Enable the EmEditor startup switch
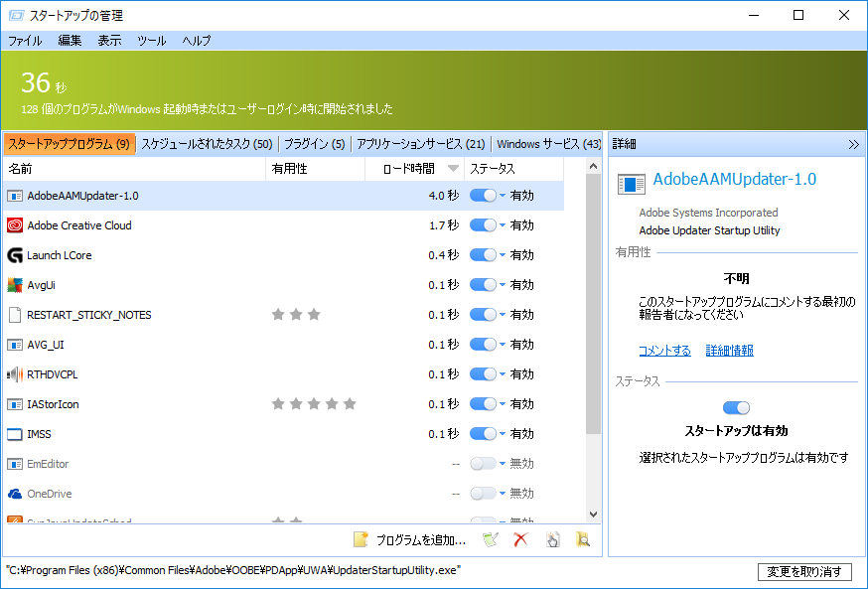The height and width of the screenshot is (589, 868). pos(484,464)
